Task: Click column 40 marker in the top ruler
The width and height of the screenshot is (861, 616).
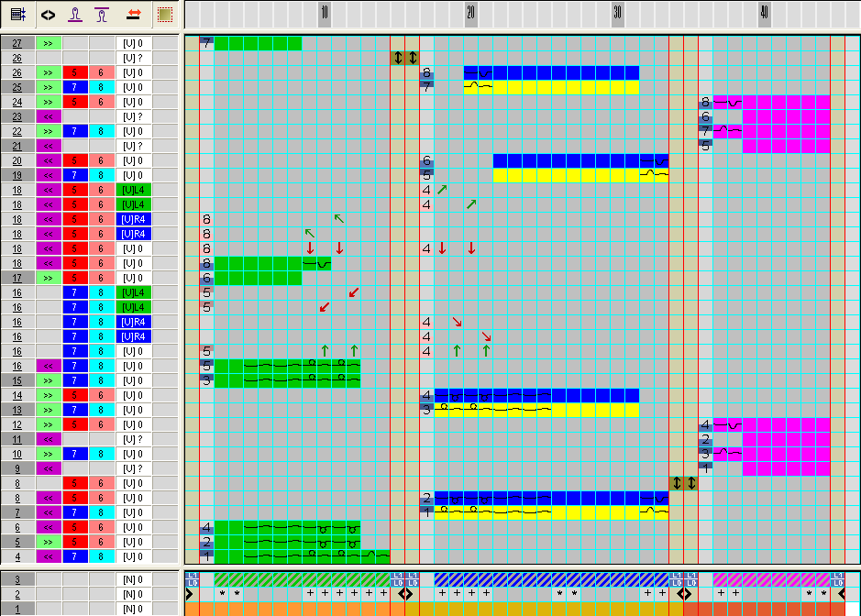Action: point(765,14)
